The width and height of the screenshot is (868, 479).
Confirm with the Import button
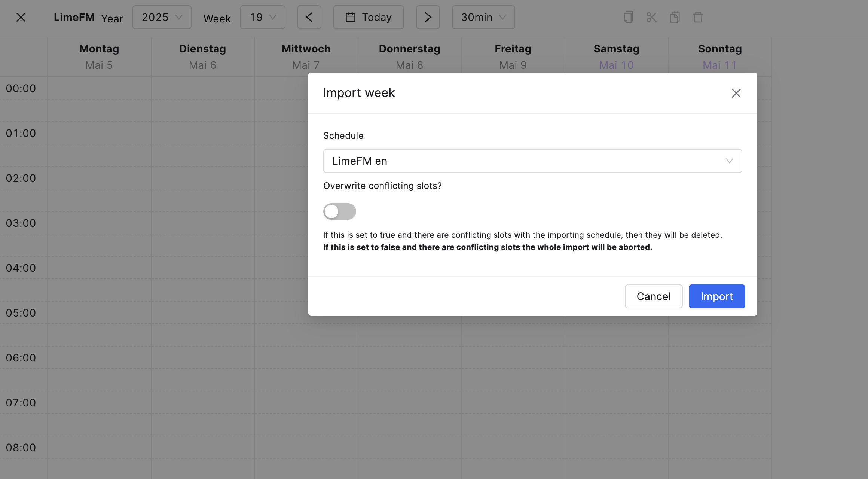click(716, 296)
